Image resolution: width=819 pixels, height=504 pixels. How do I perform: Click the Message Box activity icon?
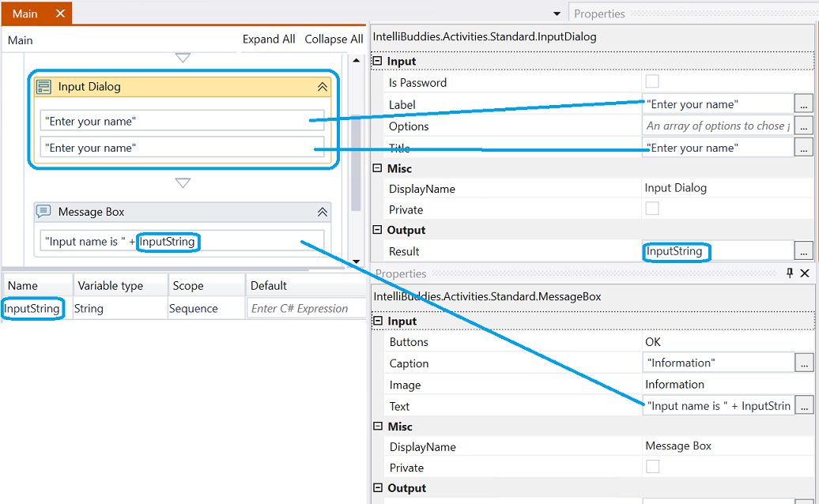[43, 211]
